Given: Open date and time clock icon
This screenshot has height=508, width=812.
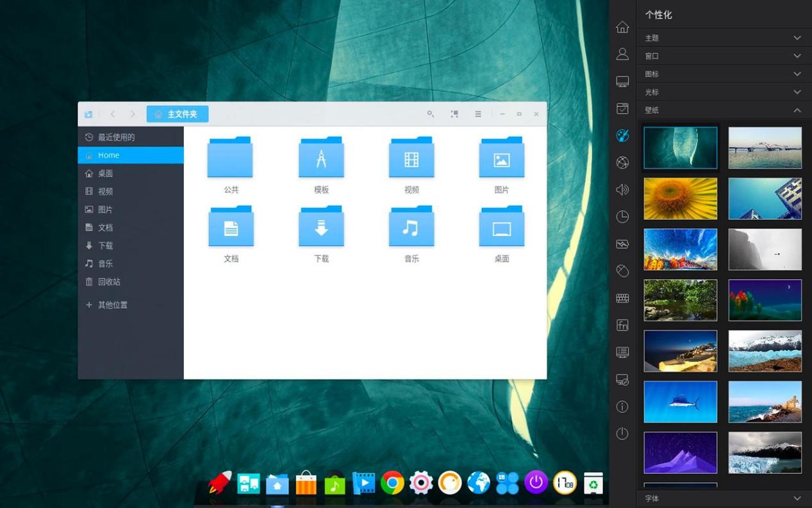Looking at the screenshot, I should (622, 217).
